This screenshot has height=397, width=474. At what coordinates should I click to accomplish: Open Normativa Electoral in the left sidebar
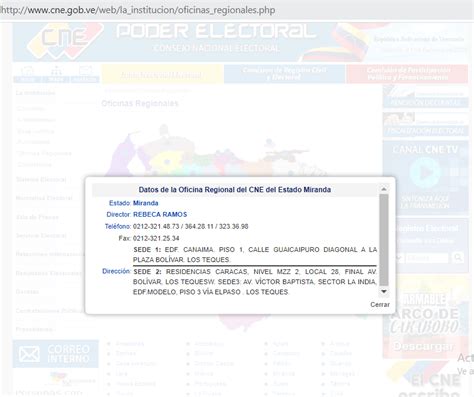44,198
